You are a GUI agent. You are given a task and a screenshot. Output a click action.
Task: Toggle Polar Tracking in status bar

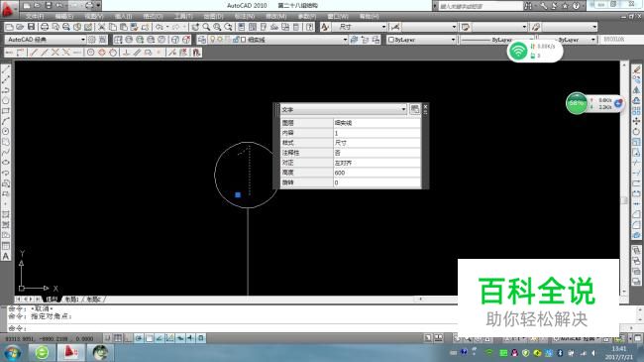pyautogui.click(x=139, y=338)
